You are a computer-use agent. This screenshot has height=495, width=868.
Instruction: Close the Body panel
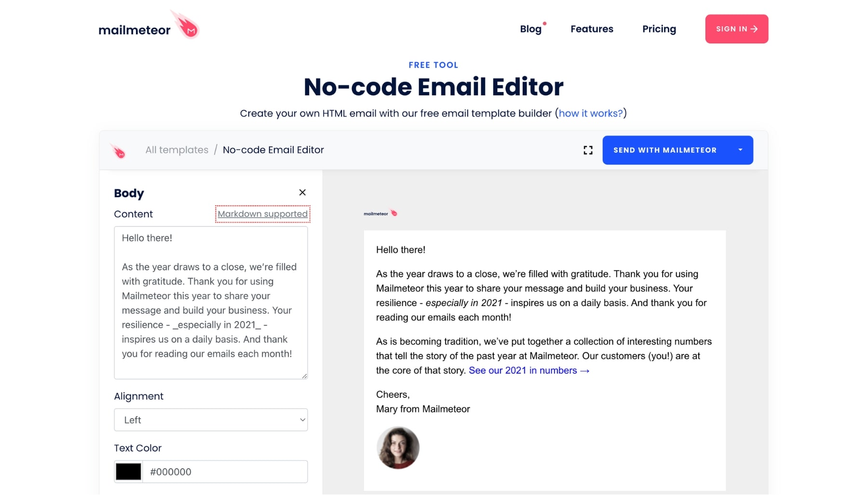pos(302,192)
